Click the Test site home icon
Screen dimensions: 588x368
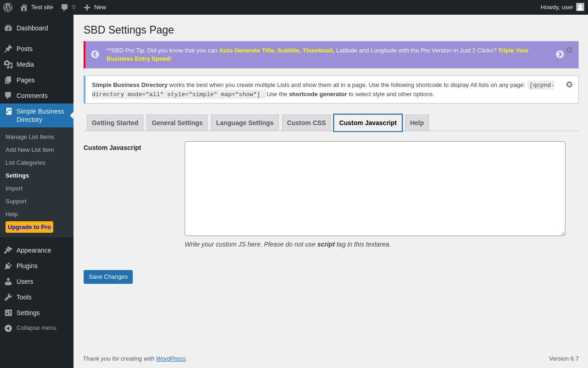point(24,7)
